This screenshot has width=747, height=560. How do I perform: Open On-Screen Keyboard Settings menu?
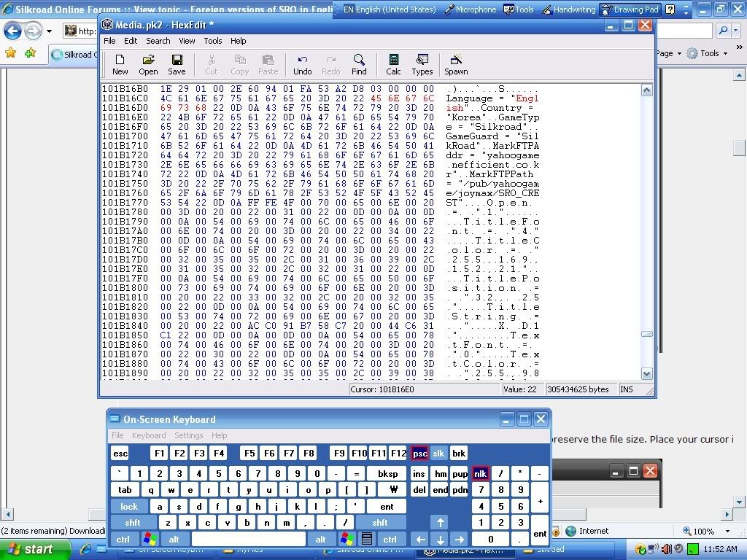189,435
